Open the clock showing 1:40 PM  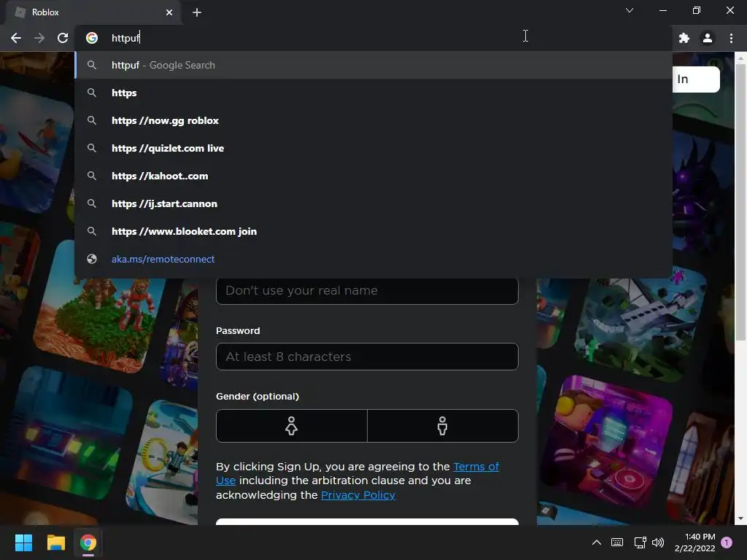pyautogui.click(x=695, y=542)
